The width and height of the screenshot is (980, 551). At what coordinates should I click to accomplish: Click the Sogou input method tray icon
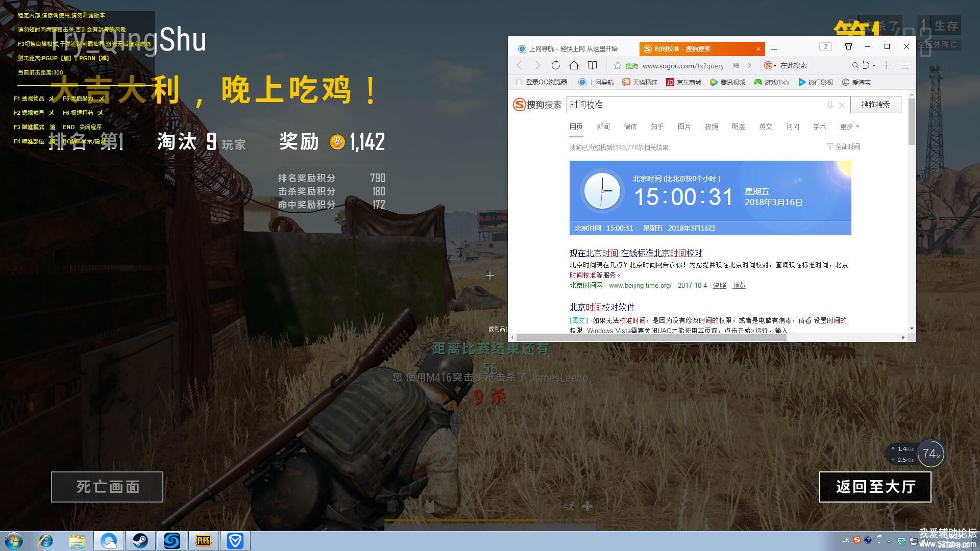coord(857,540)
